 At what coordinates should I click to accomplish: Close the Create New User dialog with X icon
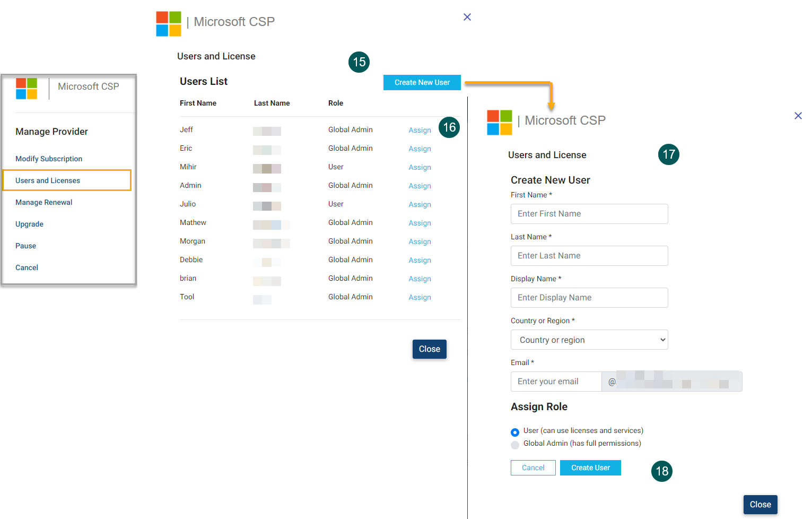coord(798,116)
